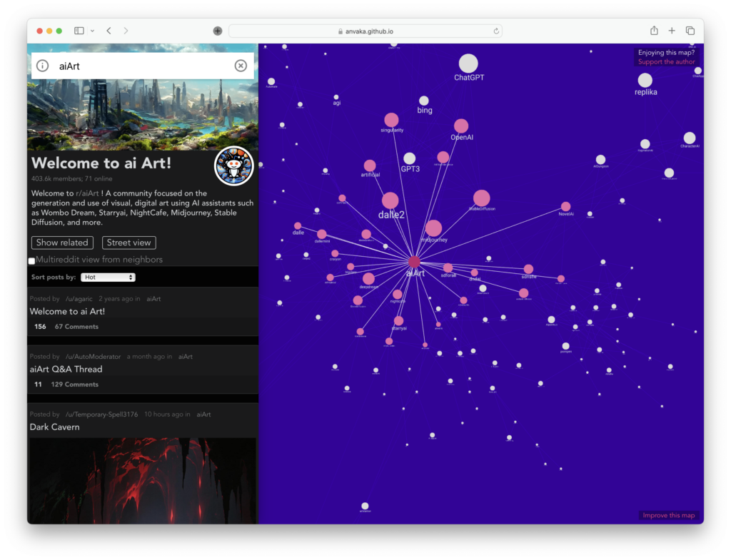Clear the aiArt search with X icon
Image resolution: width=731 pixels, height=560 pixels.
[x=241, y=66]
